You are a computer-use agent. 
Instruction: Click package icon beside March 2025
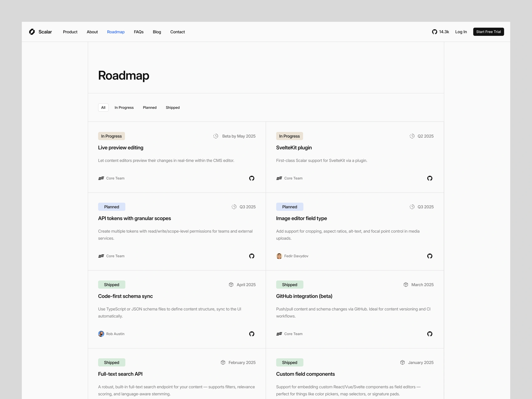pos(406,284)
